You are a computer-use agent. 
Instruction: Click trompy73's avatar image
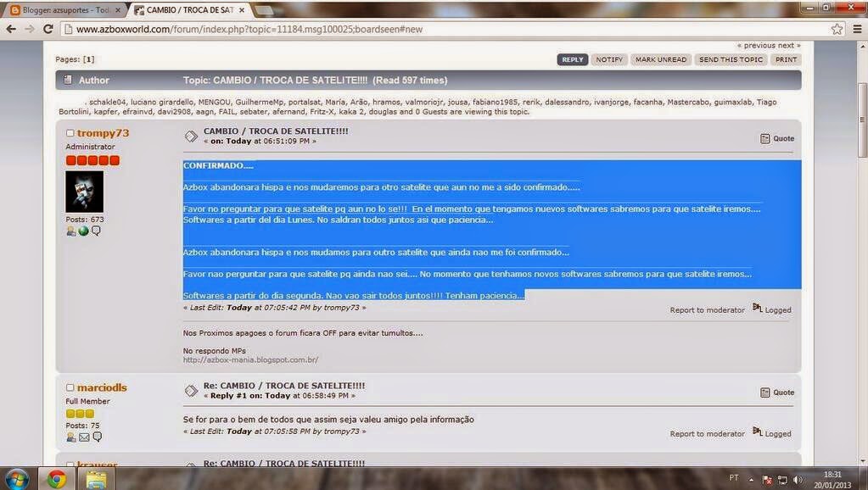84,192
